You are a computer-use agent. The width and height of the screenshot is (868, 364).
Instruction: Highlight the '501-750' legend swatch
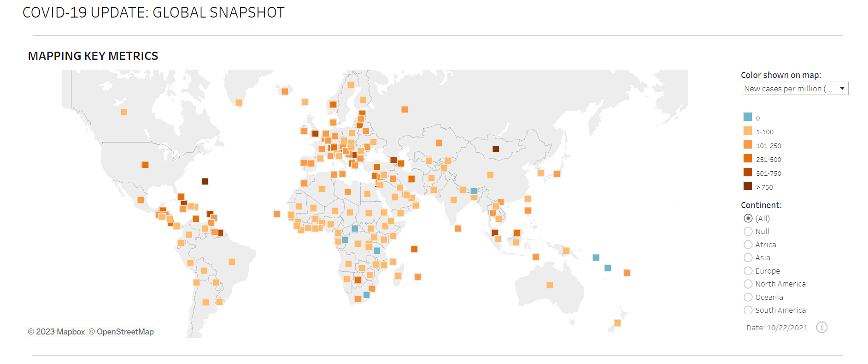coord(748,172)
